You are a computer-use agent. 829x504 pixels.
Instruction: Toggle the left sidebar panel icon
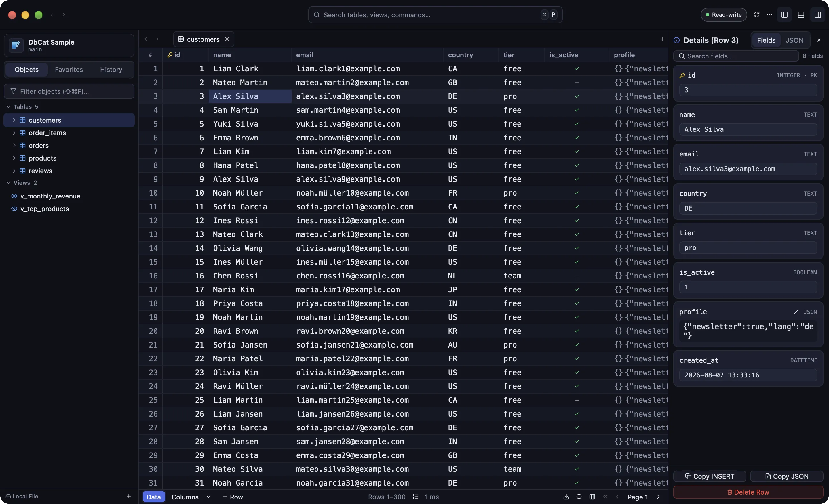pos(784,15)
